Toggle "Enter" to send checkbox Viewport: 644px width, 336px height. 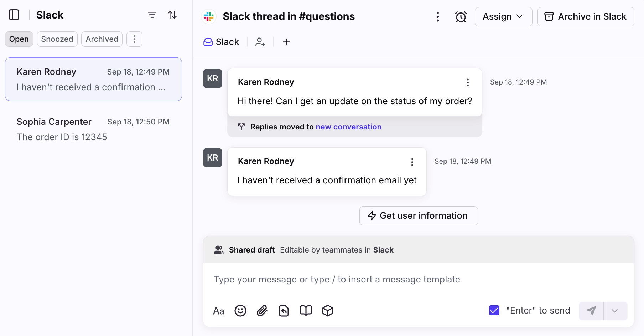tap(494, 310)
